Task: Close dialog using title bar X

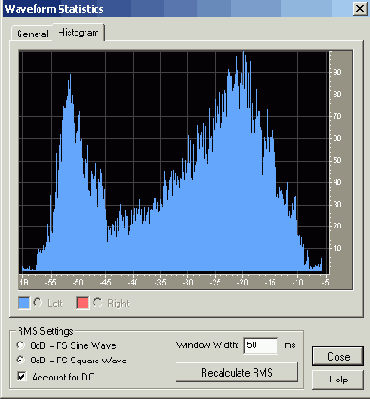Action: pyautogui.click(x=360, y=8)
